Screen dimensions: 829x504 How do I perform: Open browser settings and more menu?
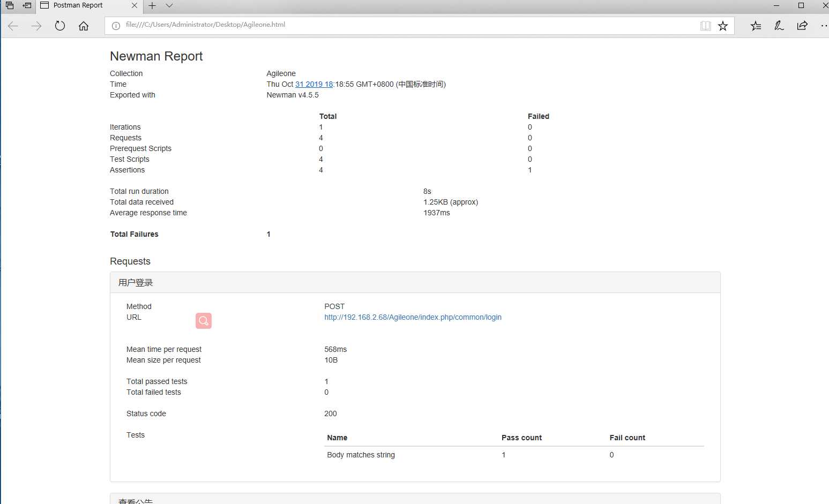coord(824,26)
